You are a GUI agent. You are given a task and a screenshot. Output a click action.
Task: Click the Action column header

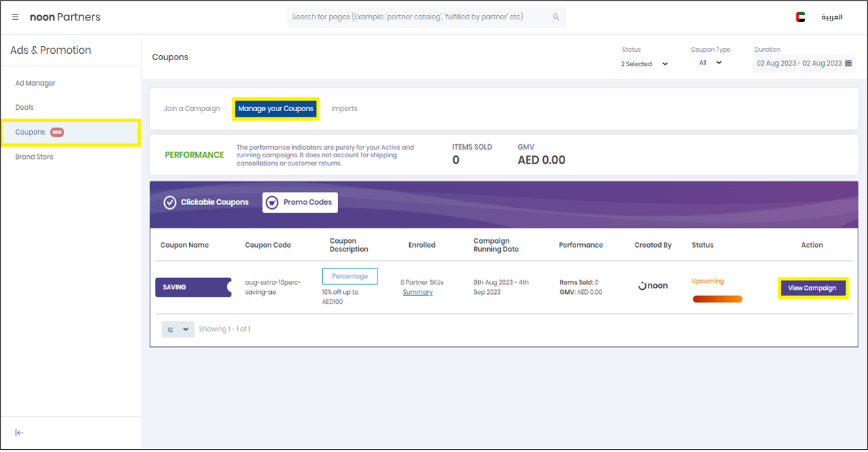pos(812,245)
